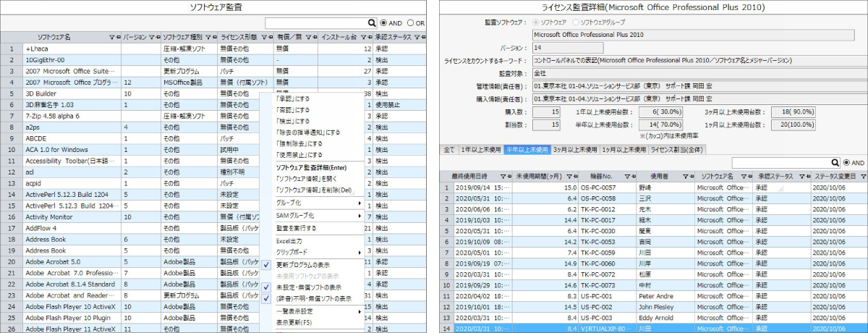The image size is (868, 333).
Task: Choose 「強制除去」にする from context menu
Action: point(300,143)
